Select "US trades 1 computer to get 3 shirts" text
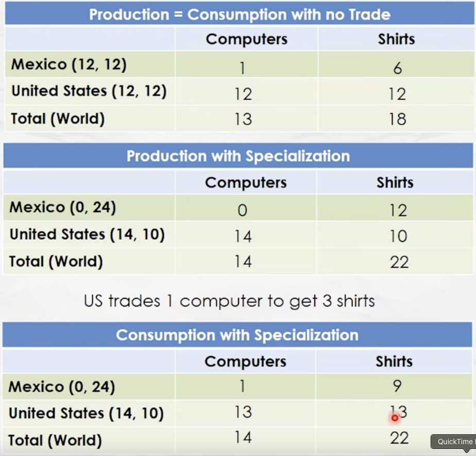Image resolution: width=476 pixels, height=456 pixels. pos(229,301)
